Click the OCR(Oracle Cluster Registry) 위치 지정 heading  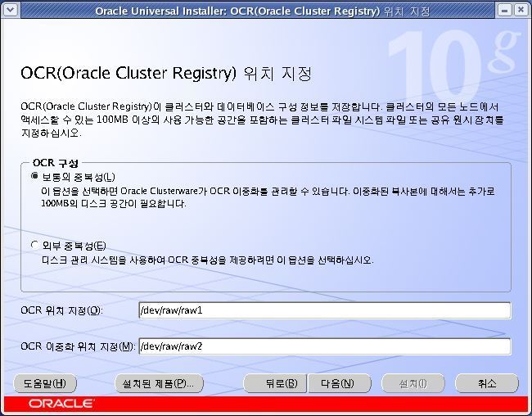(x=166, y=74)
